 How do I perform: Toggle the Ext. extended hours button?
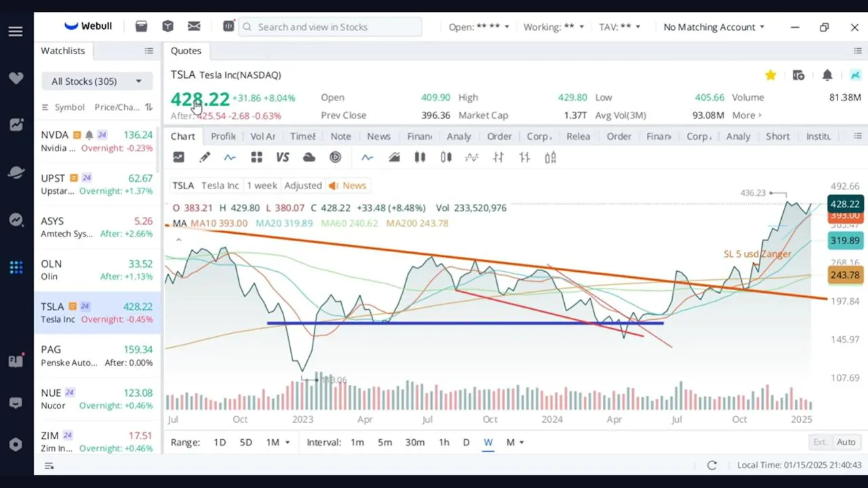(821, 442)
